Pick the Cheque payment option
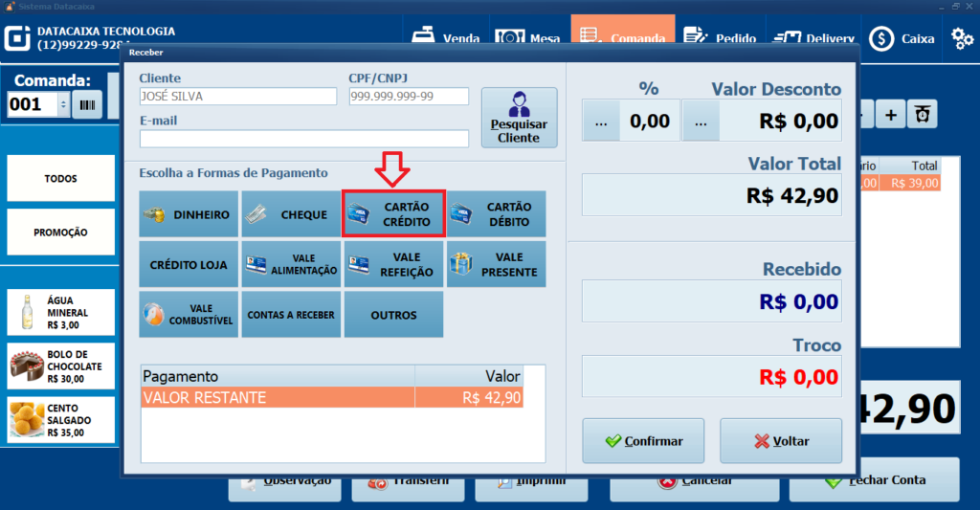The width and height of the screenshot is (980, 510). coord(291,214)
